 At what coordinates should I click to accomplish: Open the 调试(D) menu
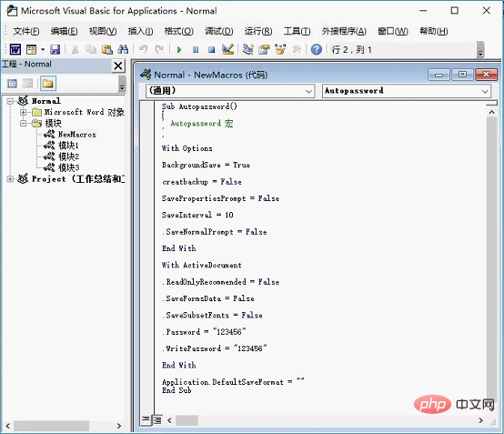pyautogui.click(x=219, y=31)
